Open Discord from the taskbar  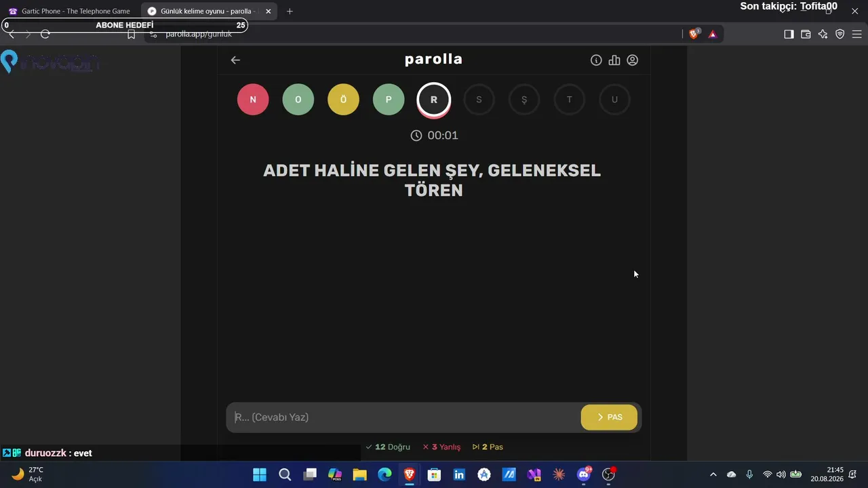[x=584, y=474]
